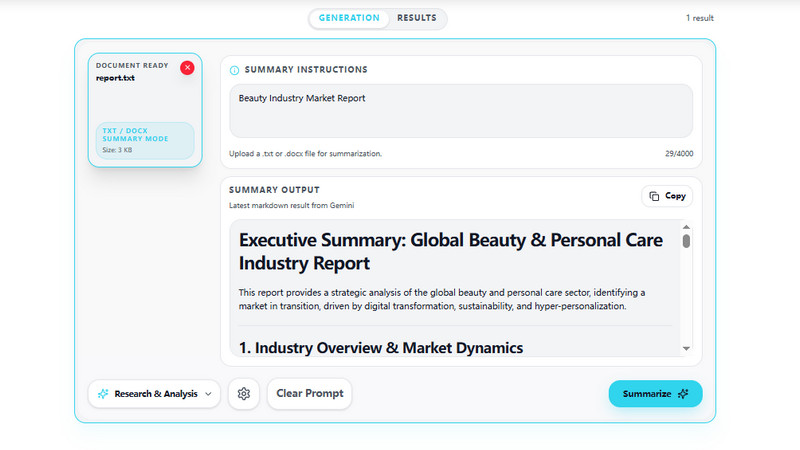Open settings with the gear icon
The width and height of the screenshot is (800, 450).
(x=244, y=393)
